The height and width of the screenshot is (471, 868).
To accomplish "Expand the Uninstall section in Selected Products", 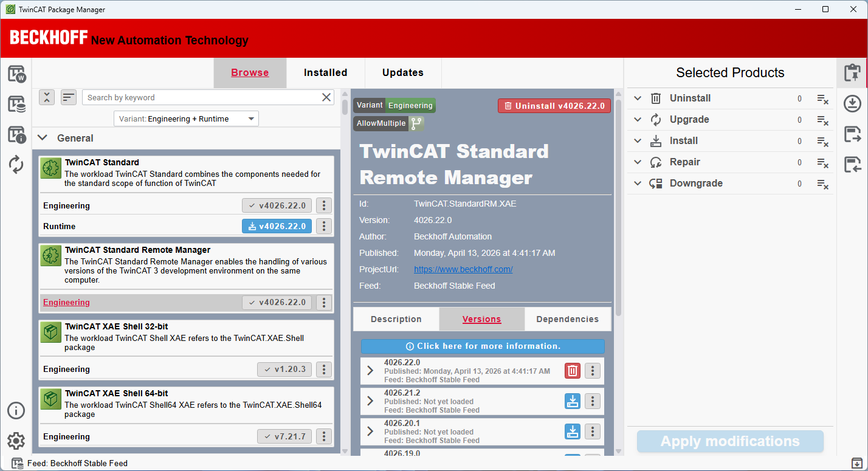I will [638, 98].
